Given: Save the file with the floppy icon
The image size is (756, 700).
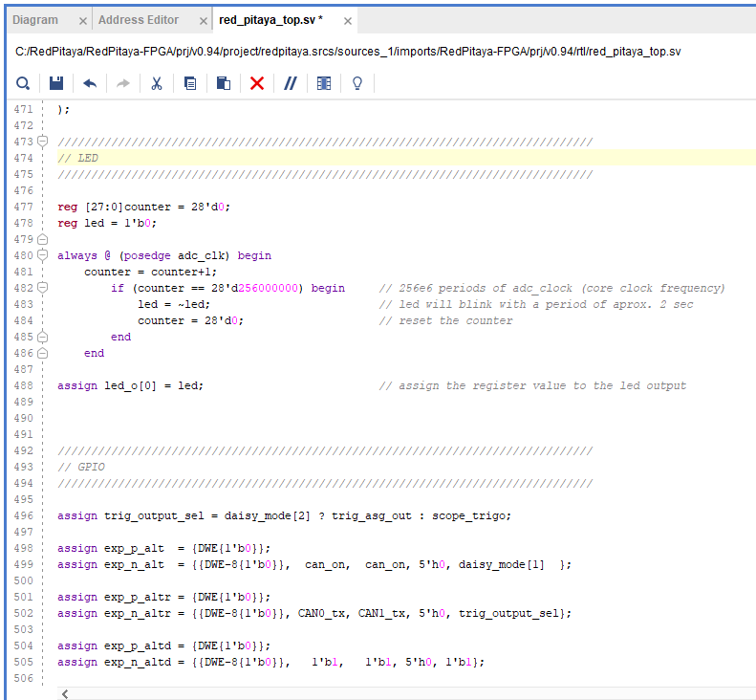Looking at the screenshot, I should (56, 83).
